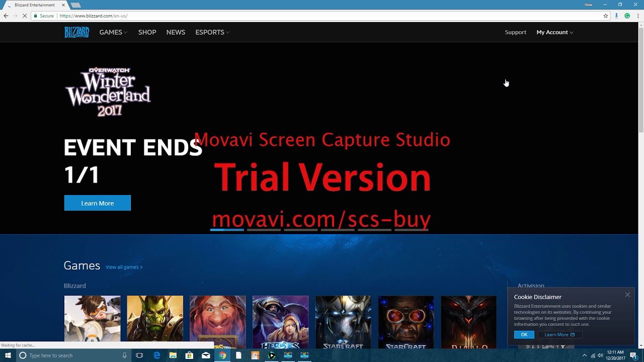Expand the My Account dropdown
The image size is (644, 362).
(x=554, y=32)
